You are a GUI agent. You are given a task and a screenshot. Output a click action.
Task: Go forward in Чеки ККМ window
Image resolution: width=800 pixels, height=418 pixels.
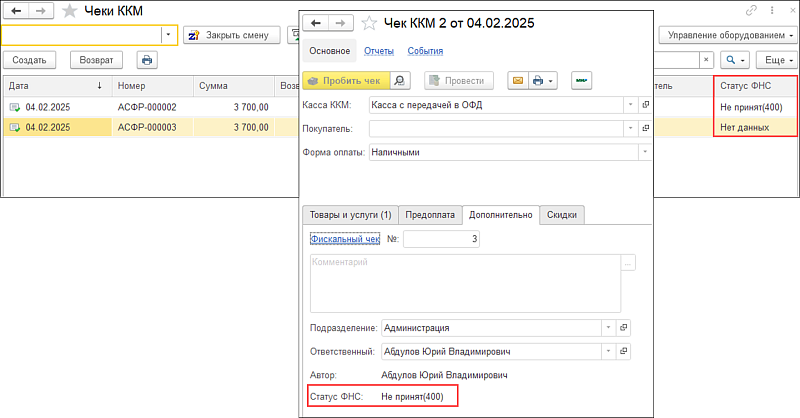41,11
